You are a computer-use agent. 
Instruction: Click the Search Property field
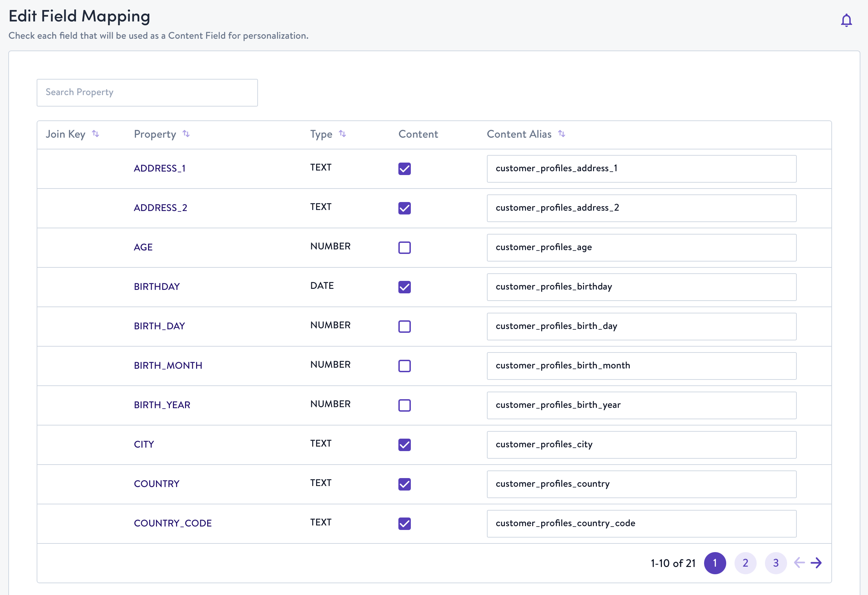pos(147,93)
